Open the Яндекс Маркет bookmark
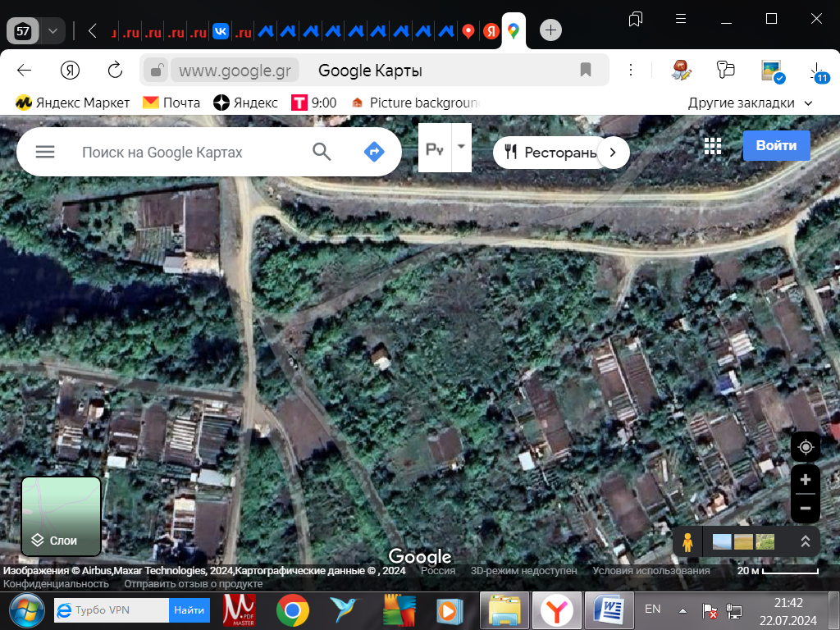The width and height of the screenshot is (840, 630). pos(72,103)
